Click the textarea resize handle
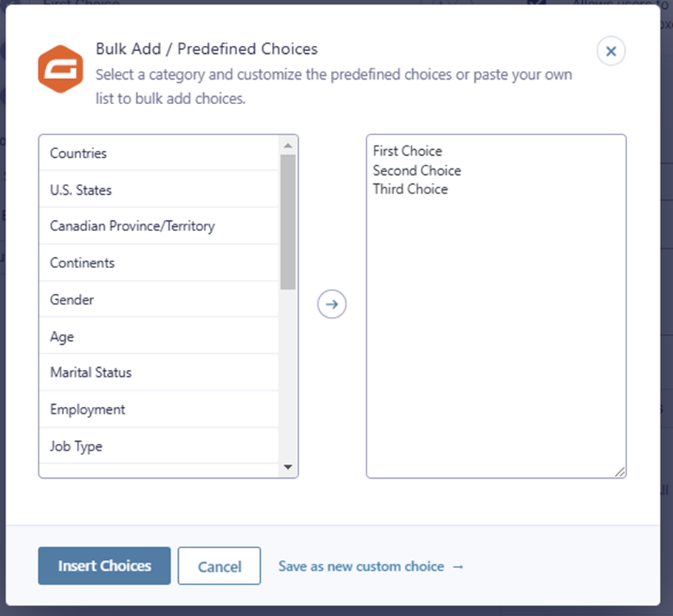The image size is (673, 616). point(620,471)
